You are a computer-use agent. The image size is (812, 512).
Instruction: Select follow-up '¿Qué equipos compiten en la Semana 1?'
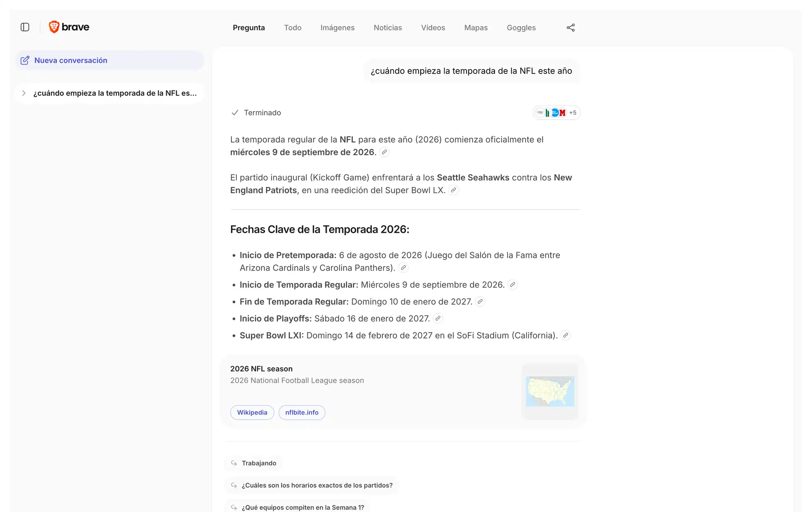point(298,507)
